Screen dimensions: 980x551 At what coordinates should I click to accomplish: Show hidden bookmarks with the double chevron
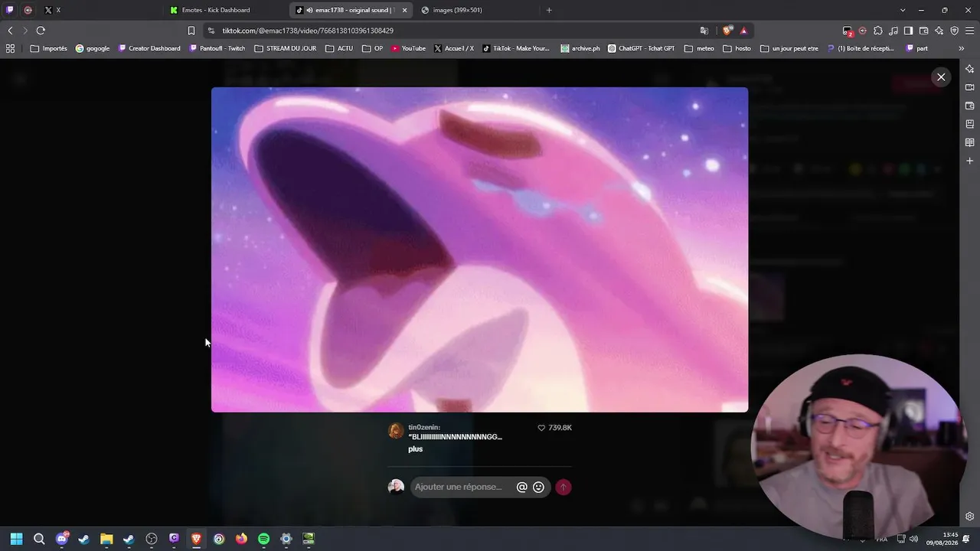pos(962,48)
